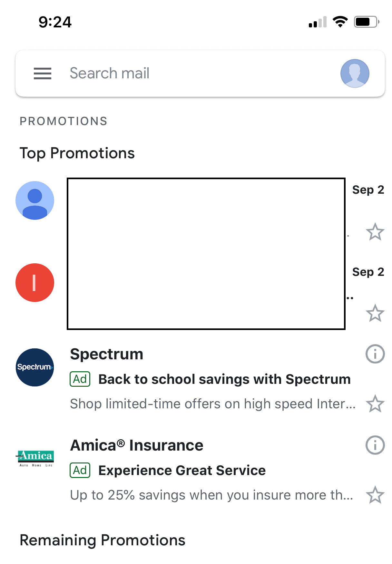392x564 pixels.
Task: Star the first Sep 2 promotion email
Action: click(x=375, y=232)
